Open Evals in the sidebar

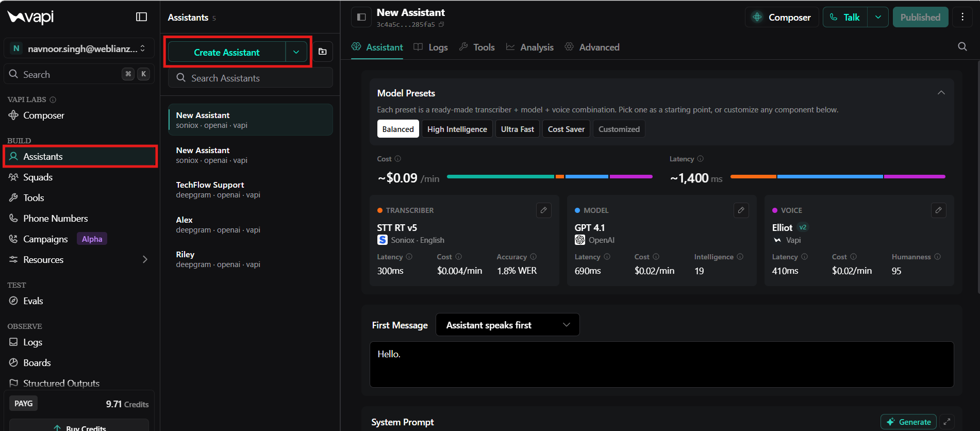point(79,301)
